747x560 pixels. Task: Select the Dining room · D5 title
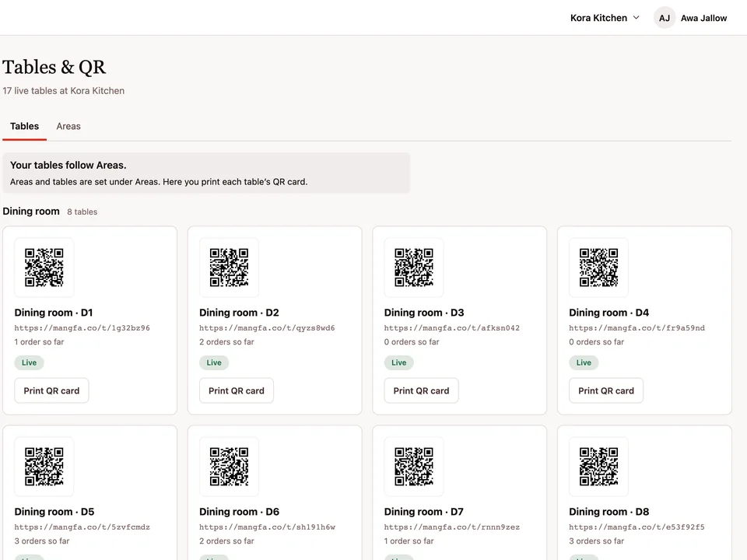54,512
